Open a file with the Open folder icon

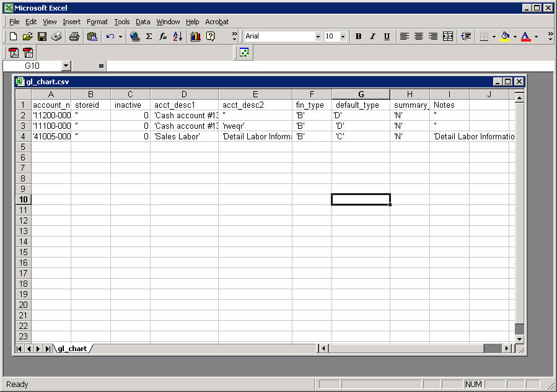click(x=28, y=37)
